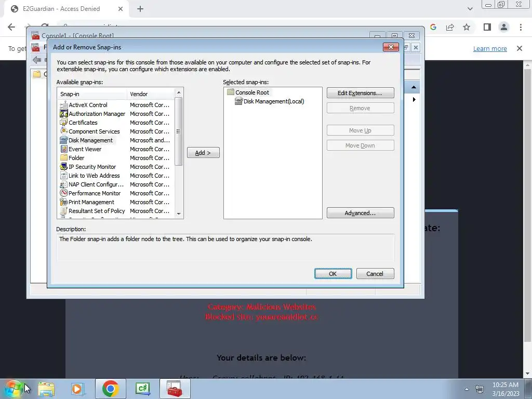Switch to Chrome on the taskbar
Image resolution: width=532 pixels, height=399 pixels.
pos(110,389)
